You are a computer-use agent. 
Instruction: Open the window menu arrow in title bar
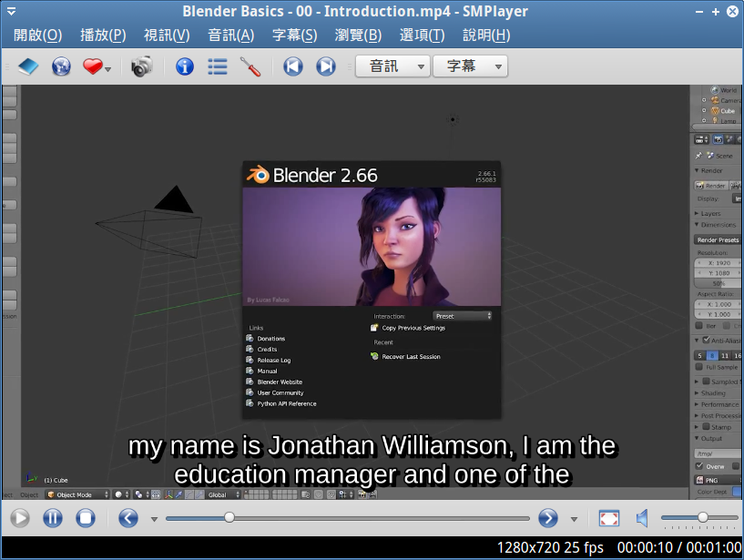[12, 11]
